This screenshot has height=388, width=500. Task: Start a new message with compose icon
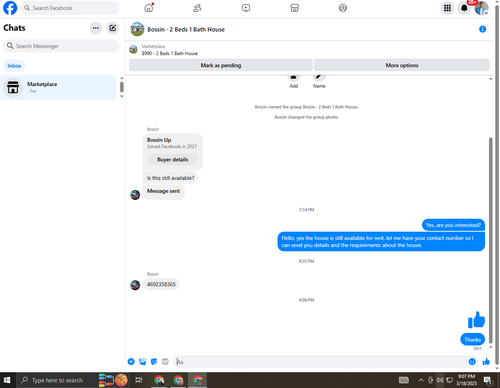[113, 28]
